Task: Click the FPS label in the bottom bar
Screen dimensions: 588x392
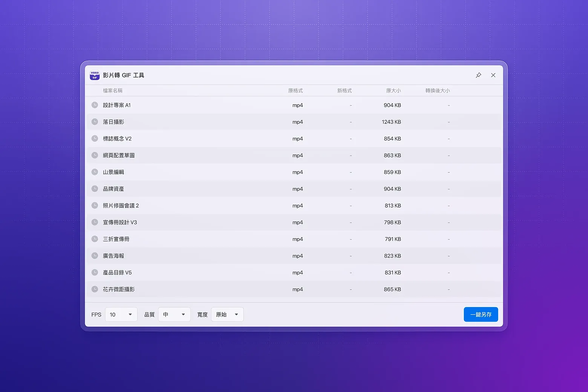Action: pos(96,314)
